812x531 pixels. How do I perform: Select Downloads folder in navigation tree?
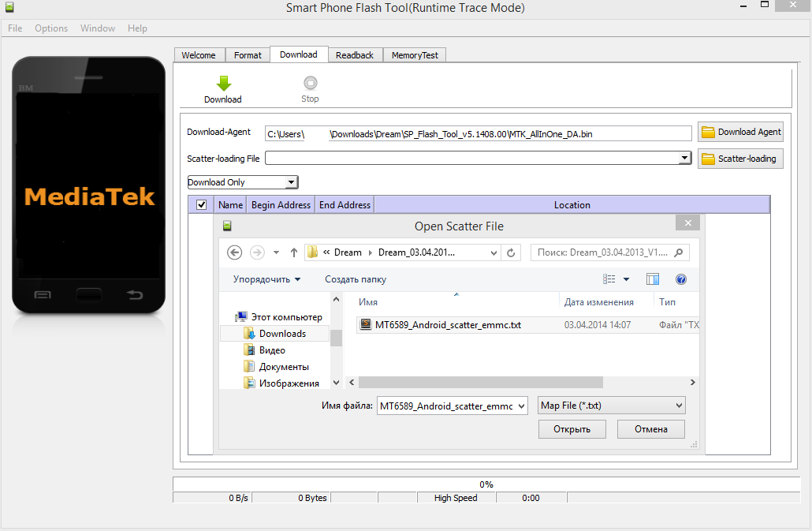coord(275,333)
